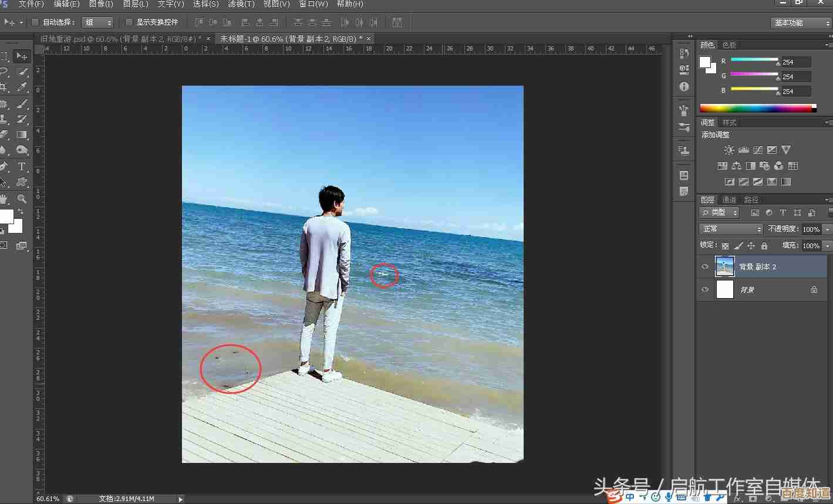The width and height of the screenshot is (833, 504).
Task: Open the 正常 blend mode dropdown
Action: [730, 229]
